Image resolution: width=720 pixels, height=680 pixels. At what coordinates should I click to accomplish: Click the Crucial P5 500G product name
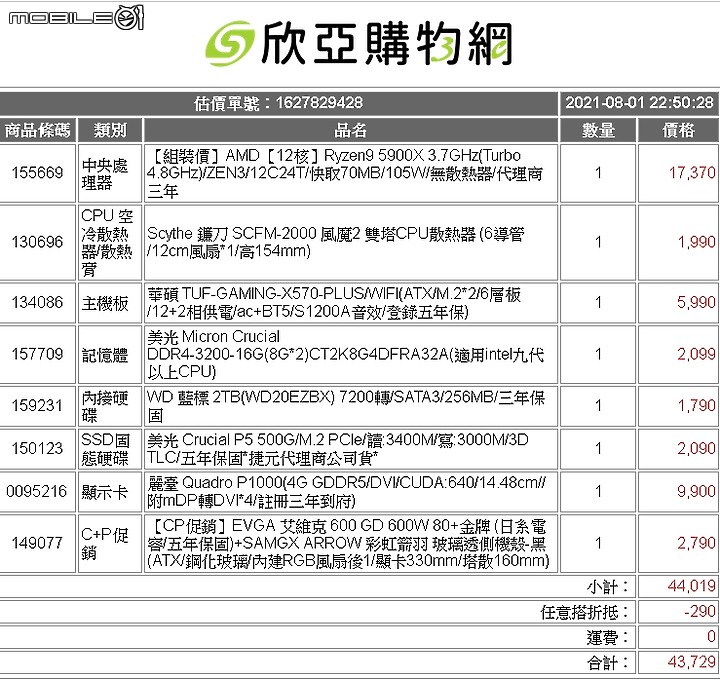(338, 449)
